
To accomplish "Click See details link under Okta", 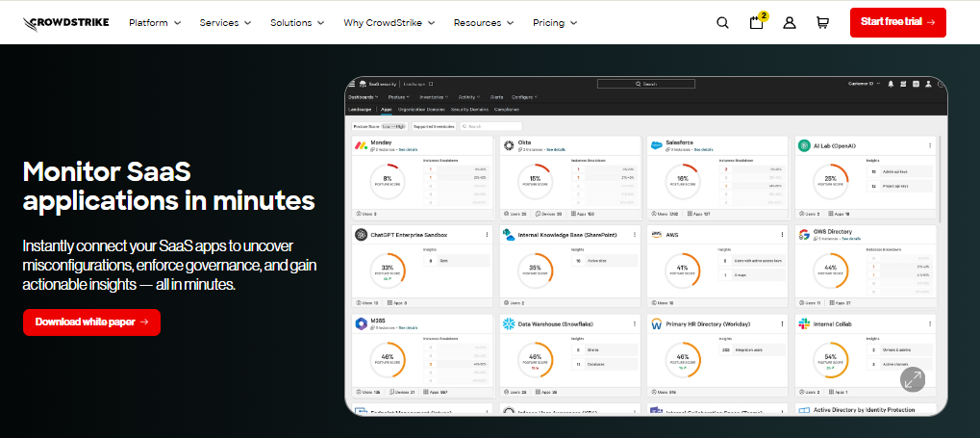I will (x=556, y=150).
